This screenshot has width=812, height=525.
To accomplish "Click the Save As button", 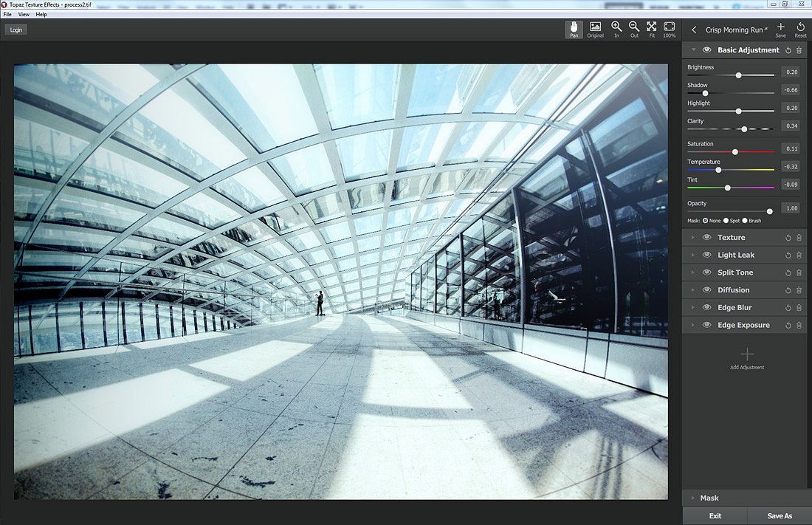I will (x=780, y=515).
